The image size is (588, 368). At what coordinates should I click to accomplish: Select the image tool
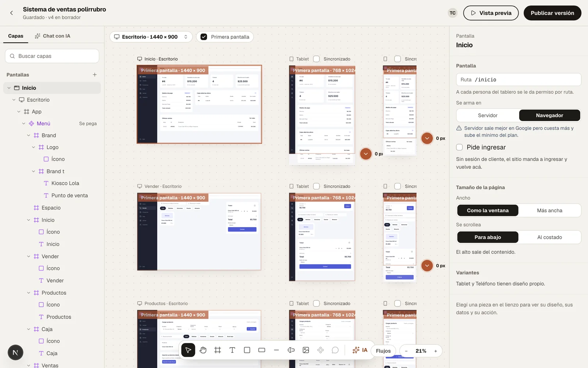306,350
